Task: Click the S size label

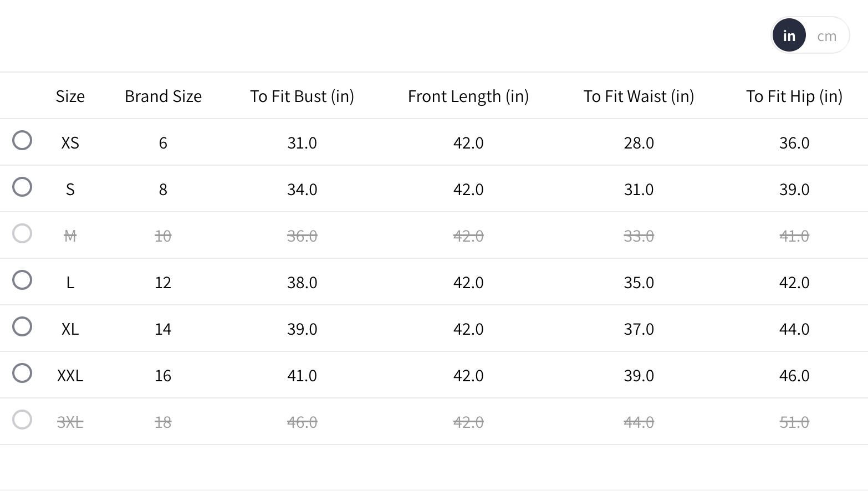Action: click(x=70, y=190)
